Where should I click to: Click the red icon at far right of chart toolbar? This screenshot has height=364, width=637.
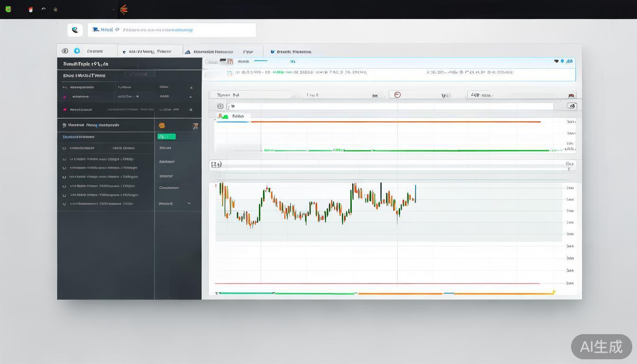click(x=572, y=95)
